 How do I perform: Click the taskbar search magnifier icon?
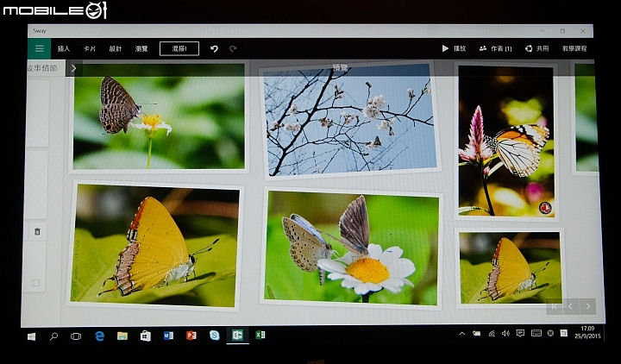[x=53, y=336]
